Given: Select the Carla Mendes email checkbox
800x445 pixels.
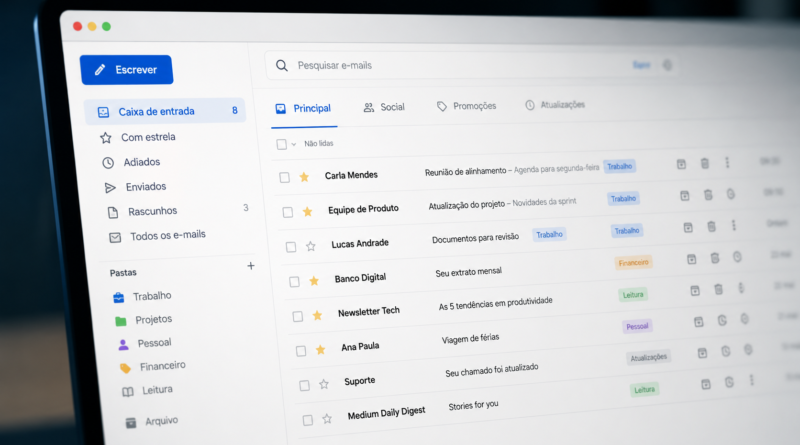Looking at the screenshot, I should tap(285, 177).
